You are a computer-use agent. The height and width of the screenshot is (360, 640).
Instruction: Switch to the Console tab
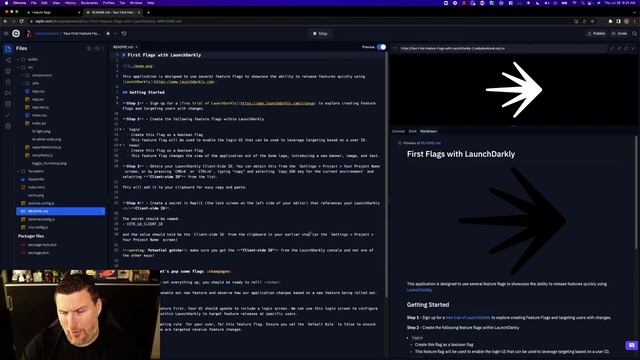tap(398, 131)
